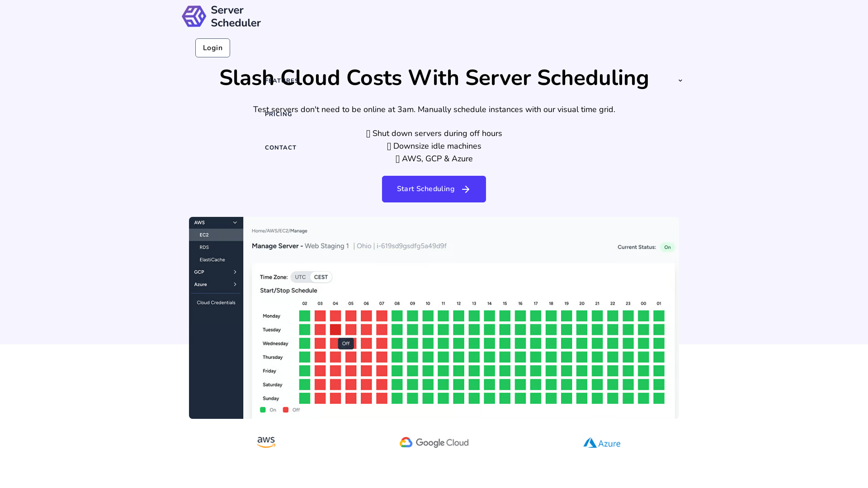Toggle the Monday 02 schedule cell
The image size is (868, 488).
tap(305, 316)
